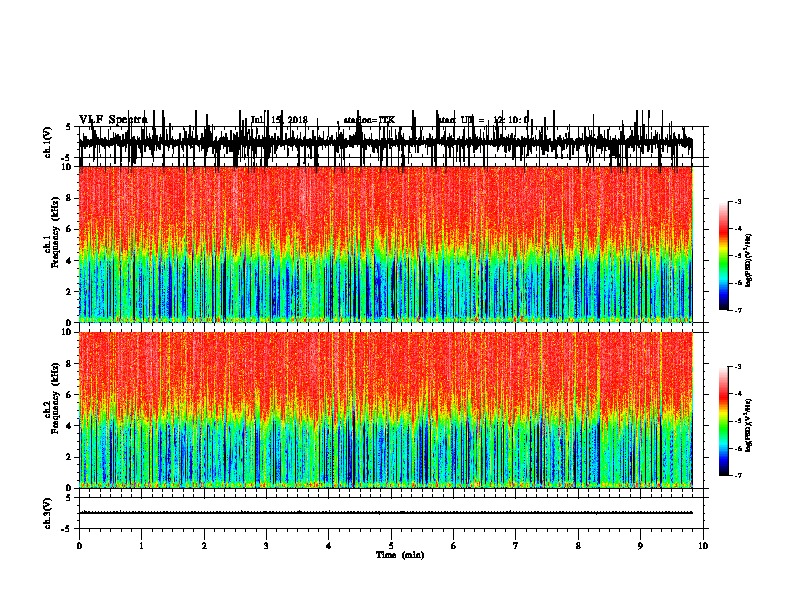
Task: Click the '-7' label on the upper colorbar
Action: (738, 310)
